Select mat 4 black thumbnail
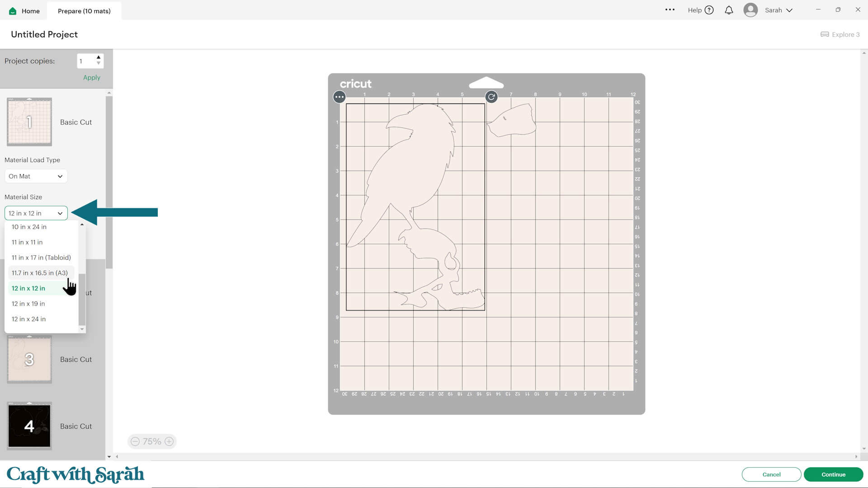Image resolution: width=868 pixels, height=488 pixels. pos(29,426)
